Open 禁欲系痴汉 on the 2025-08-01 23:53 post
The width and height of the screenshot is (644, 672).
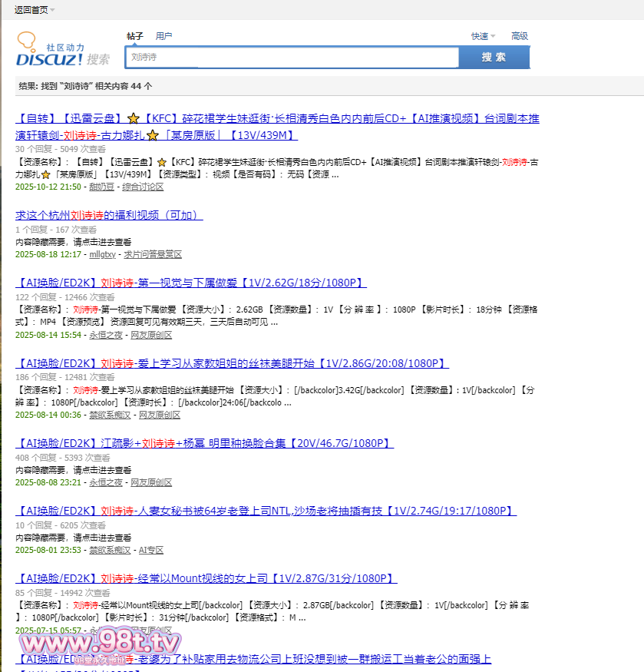pos(110,550)
